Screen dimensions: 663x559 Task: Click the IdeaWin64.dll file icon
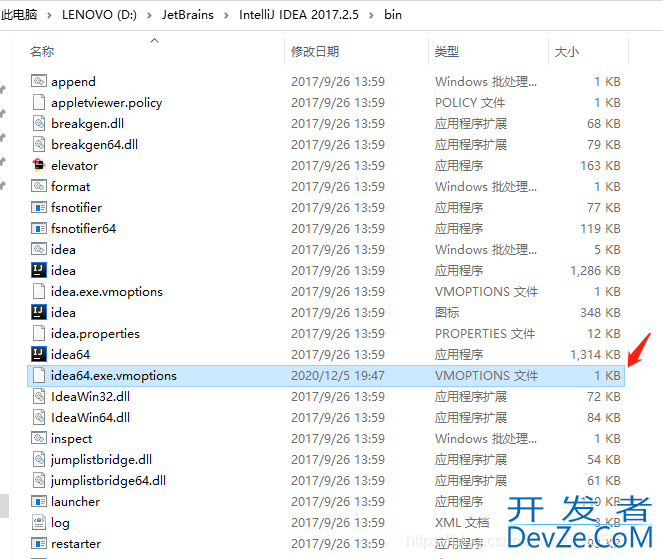point(39,417)
